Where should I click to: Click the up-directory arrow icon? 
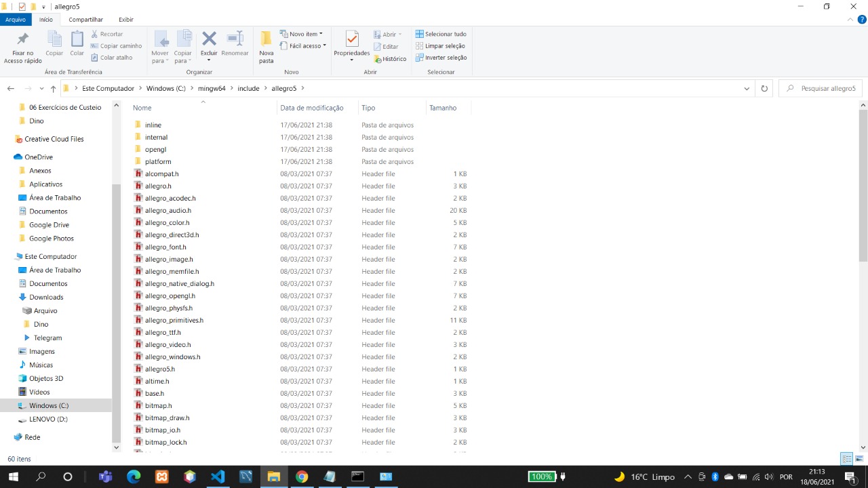click(53, 89)
